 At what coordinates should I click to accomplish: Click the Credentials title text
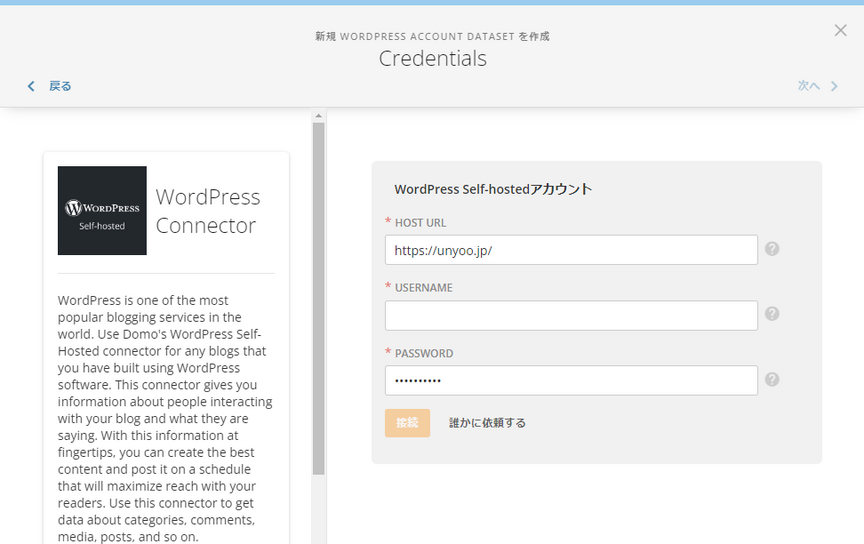(433, 58)
